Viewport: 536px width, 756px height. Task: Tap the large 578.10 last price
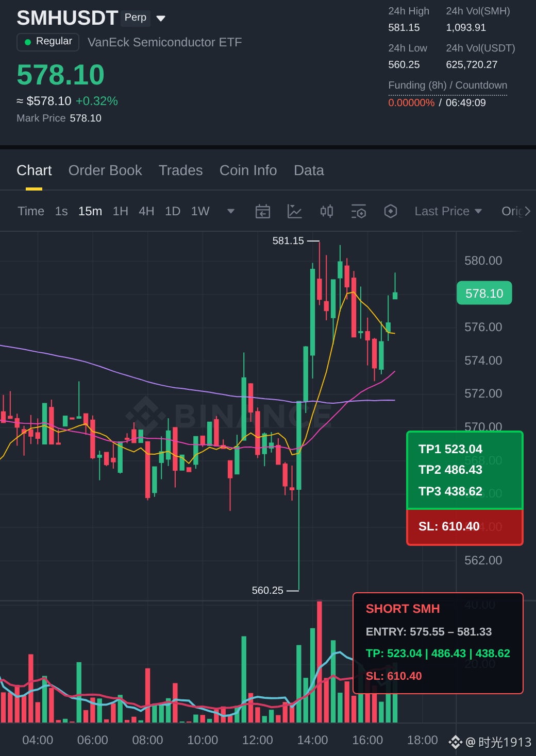(61, 75)
